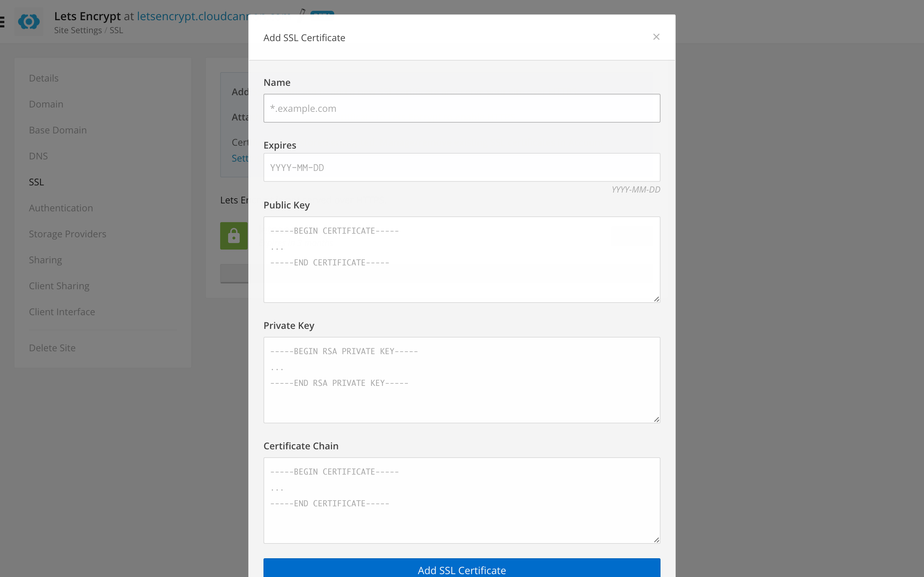
Task: Navigate to the DNS settings section
Action: pos(38,155)
